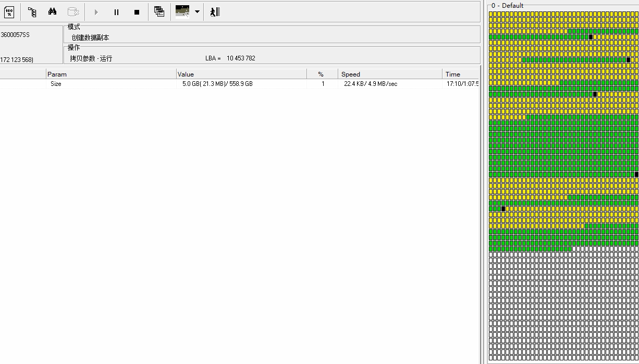The image size is (639, 364).
Task: Click the running man exit icon
Action: (x=215, y=11)
